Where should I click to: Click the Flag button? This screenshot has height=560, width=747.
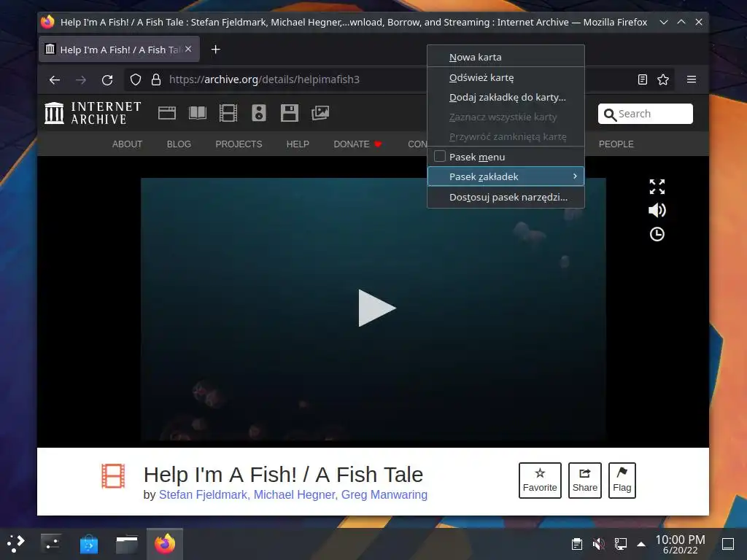coord(622,480)
